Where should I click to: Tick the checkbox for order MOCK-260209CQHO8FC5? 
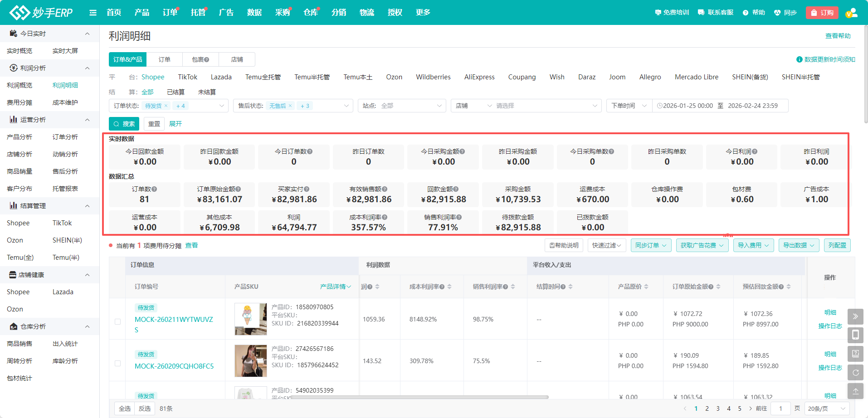(118, 363)
